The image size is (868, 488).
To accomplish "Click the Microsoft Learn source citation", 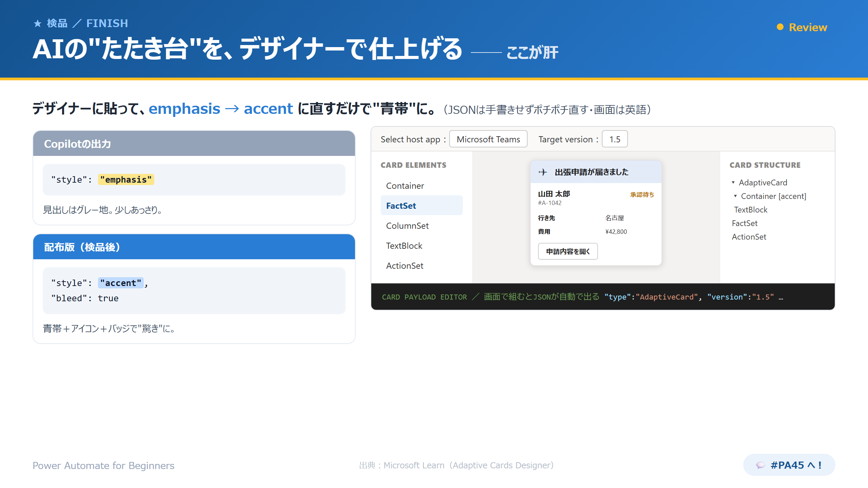I will pyautogui.click(x=456, y=465).
